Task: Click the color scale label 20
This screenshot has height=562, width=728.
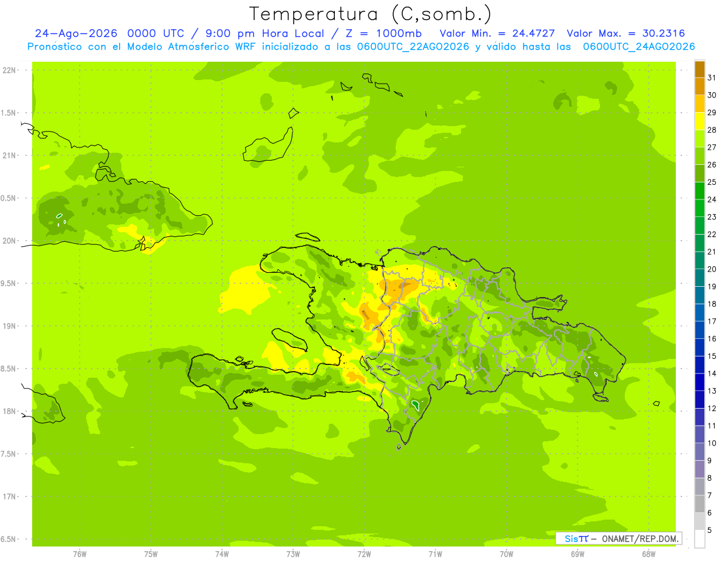Action: [712, 269]
